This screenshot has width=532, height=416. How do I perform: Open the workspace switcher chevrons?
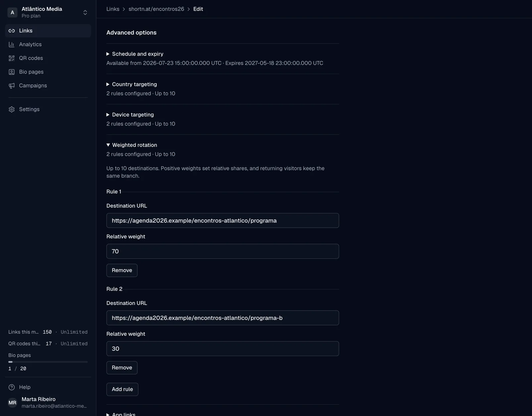85,12
